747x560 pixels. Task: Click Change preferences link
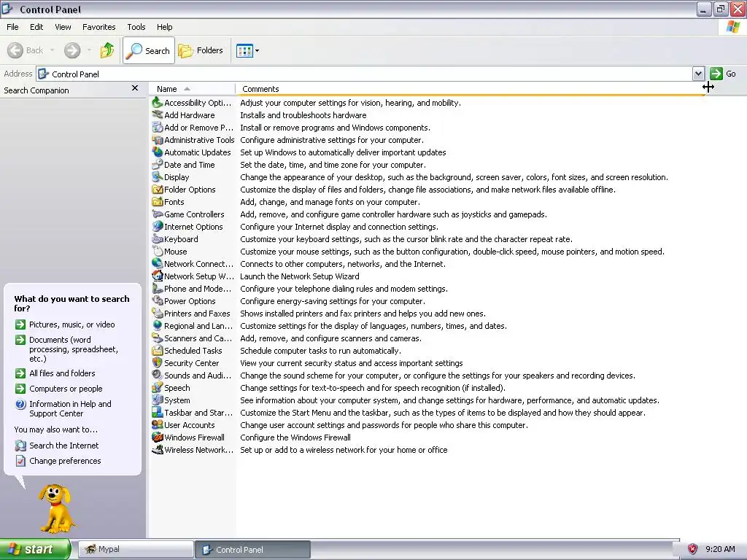pos(65,461)
